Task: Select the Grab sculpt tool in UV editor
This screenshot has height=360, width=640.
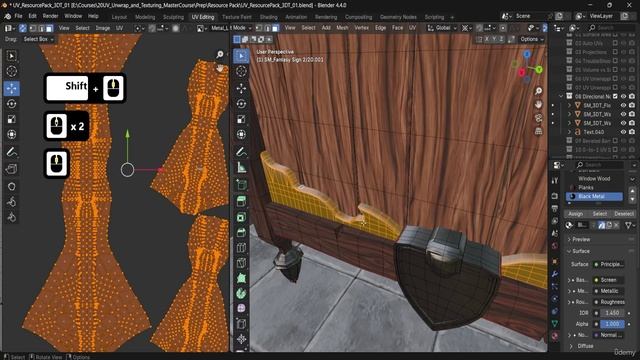Action: pos(11,186)
